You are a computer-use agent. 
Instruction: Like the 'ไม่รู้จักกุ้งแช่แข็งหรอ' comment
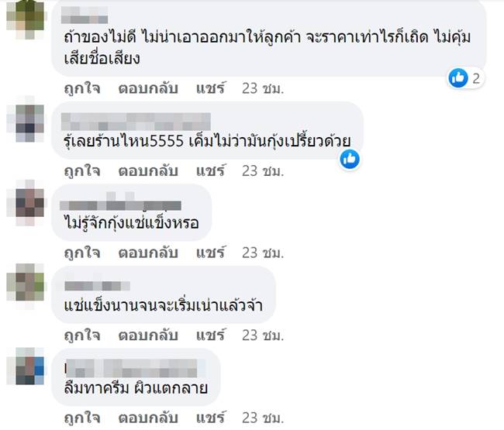coord(81,253)
